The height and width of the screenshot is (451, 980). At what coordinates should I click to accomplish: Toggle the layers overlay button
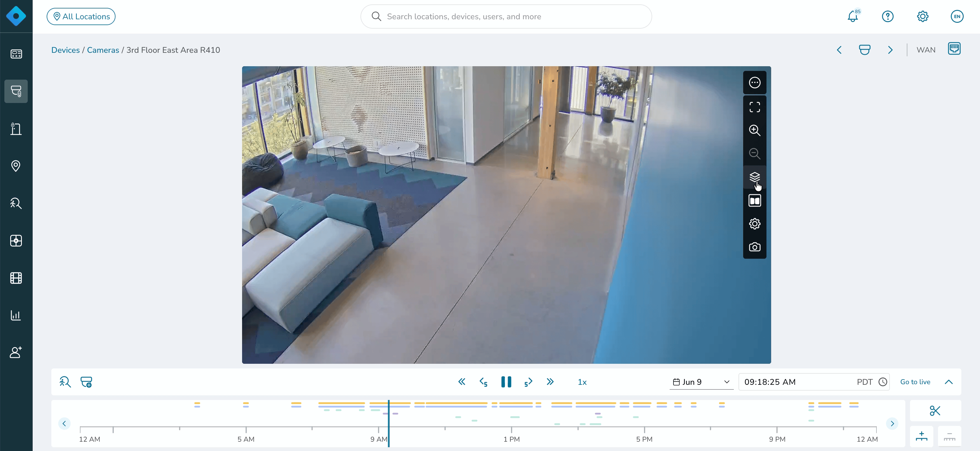(755, 177)
